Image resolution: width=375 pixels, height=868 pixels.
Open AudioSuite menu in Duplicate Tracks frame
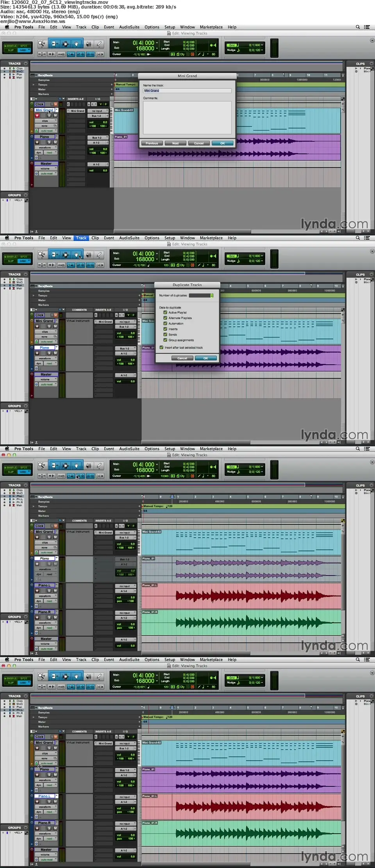pyautogui.click(x=129, y=238)
